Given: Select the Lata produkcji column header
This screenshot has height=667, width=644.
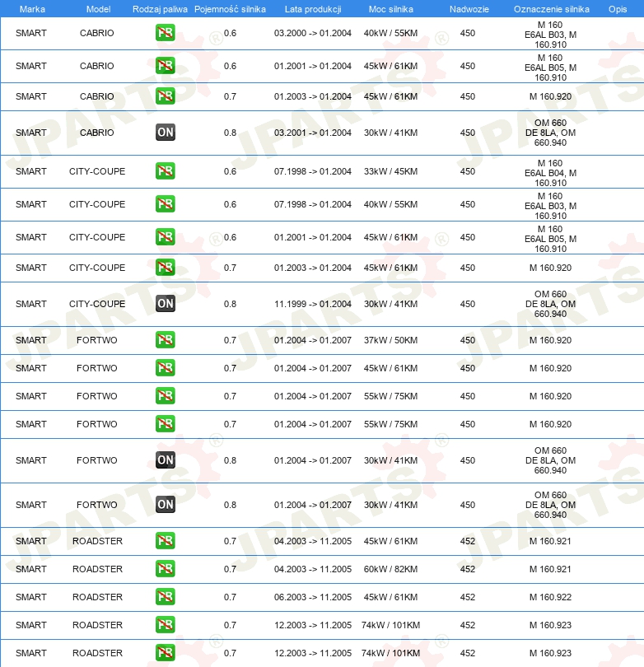Looking at the screenshot, I should [x=313, y=9].
